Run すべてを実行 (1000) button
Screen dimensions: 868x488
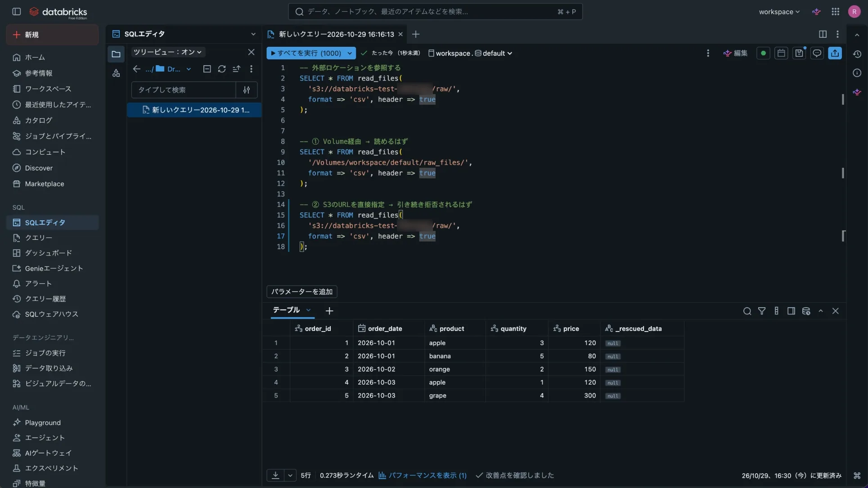tap(306, 53)
